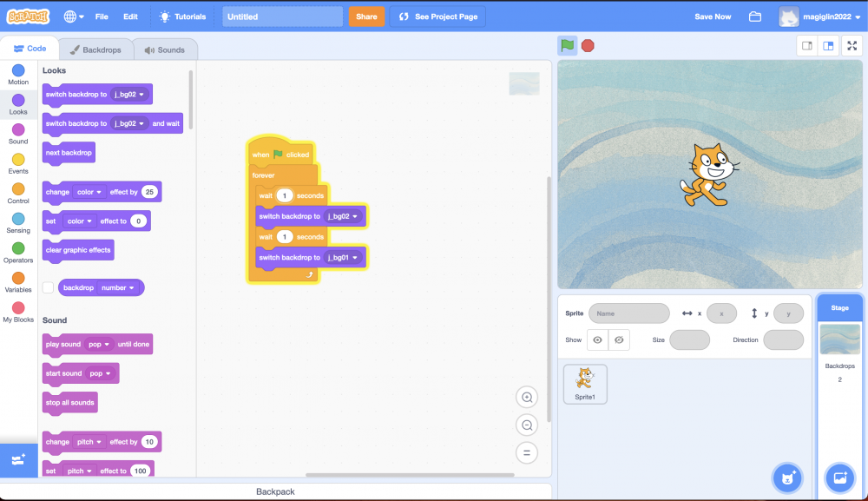Zoom in the code workspace

pyautogui.click(x=527, y=397)
